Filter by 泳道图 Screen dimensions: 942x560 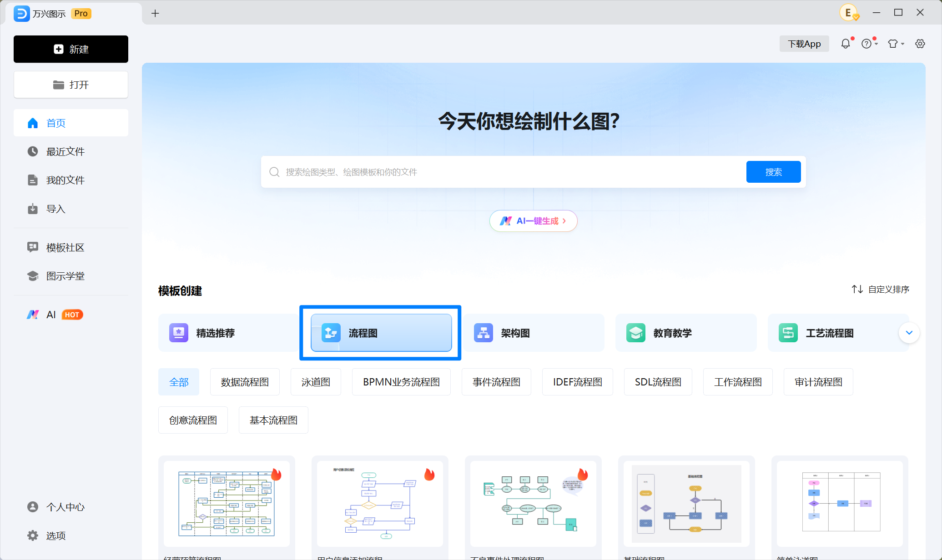coord(316,382)
